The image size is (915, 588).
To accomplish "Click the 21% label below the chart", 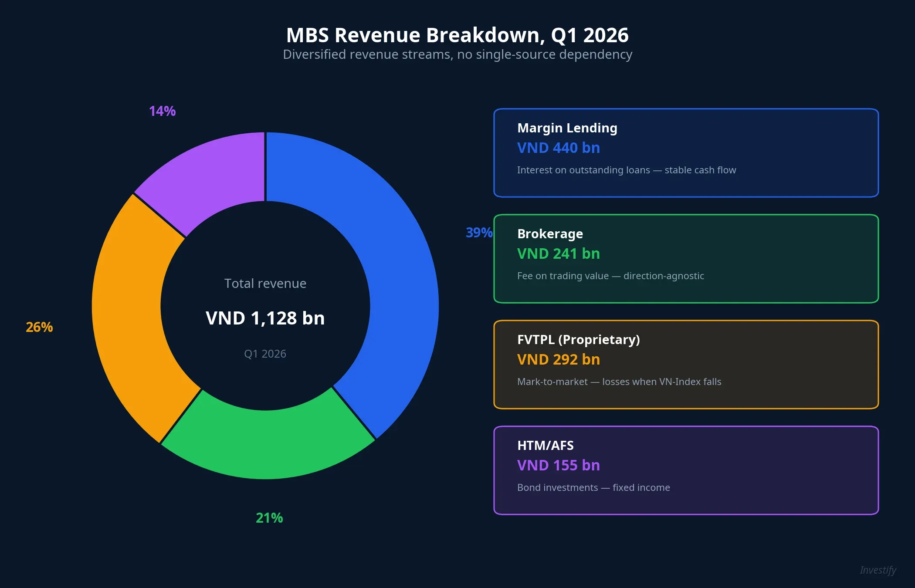I will (268, 518).
